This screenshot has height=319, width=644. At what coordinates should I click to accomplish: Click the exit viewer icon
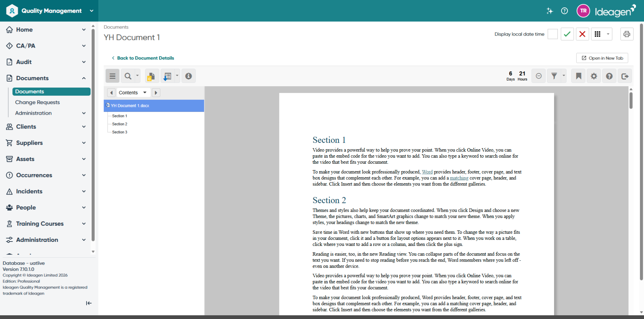point(625,76)
